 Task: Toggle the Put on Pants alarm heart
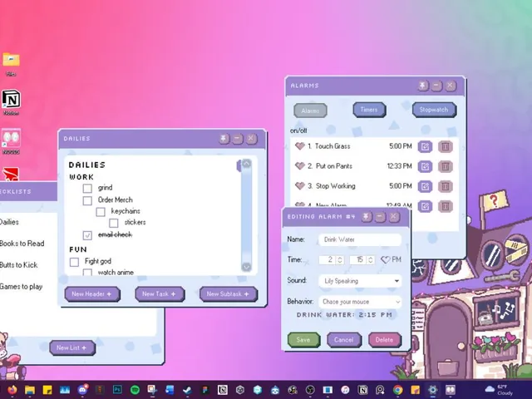(x=299, y=166)
